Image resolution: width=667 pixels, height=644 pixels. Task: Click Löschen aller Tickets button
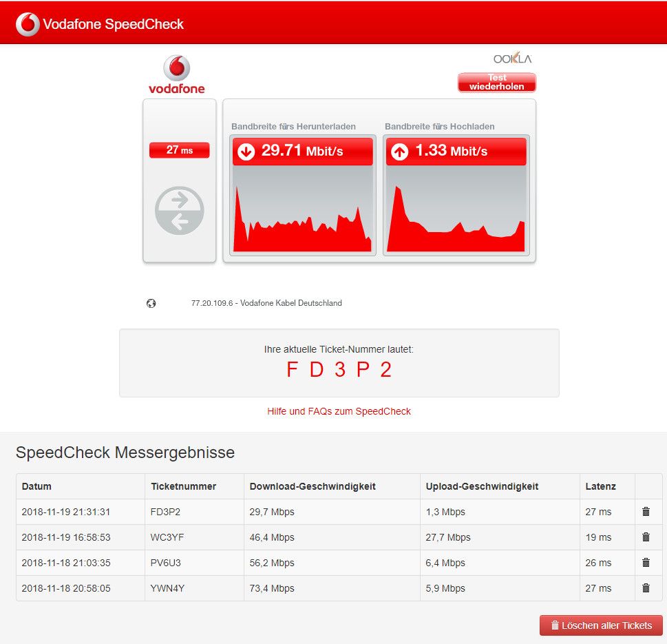pos(601,625)
